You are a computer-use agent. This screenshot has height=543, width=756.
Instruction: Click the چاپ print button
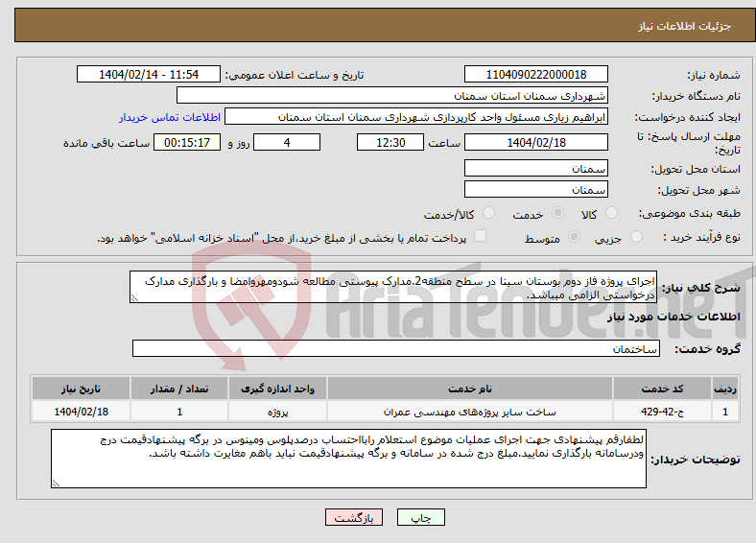tap(421, 517)
